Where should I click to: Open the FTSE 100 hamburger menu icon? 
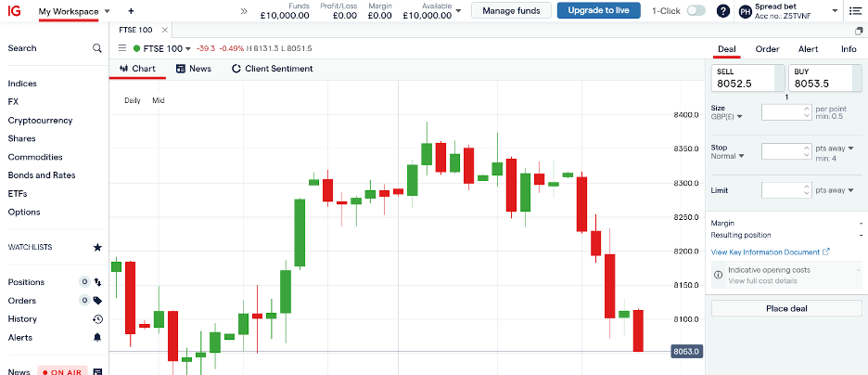point(122,48)
